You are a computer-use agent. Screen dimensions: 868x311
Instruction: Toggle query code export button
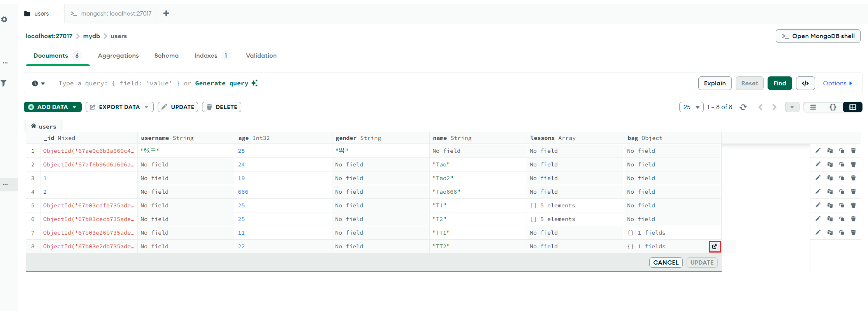(x=805, y=83)
